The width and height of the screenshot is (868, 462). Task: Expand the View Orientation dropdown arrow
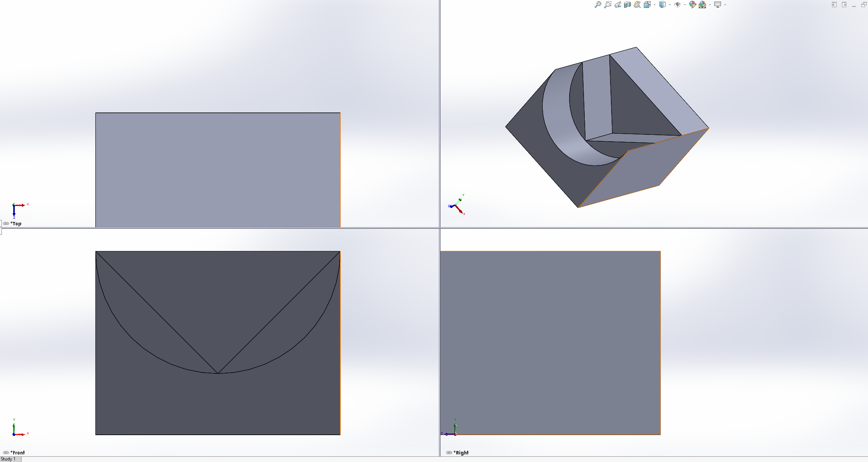pos(654,5)
